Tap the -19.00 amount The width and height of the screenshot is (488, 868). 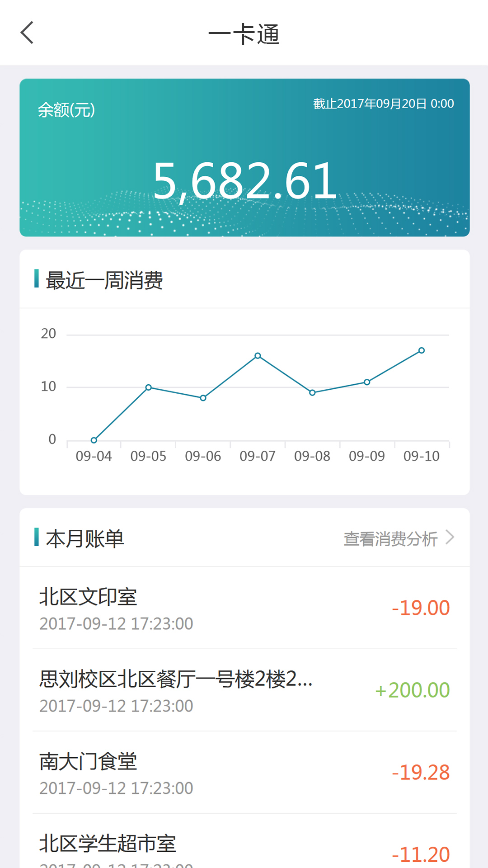pos(421,608)
